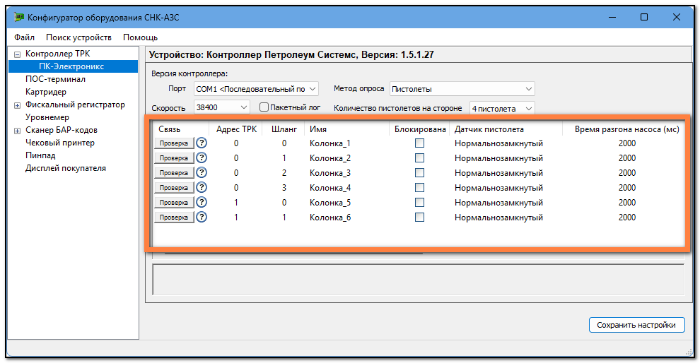Viewport: 700px width, 363px height.
Task: Open the Количество пистолетов на стороне dropdown
Action: tap(502, 108)
